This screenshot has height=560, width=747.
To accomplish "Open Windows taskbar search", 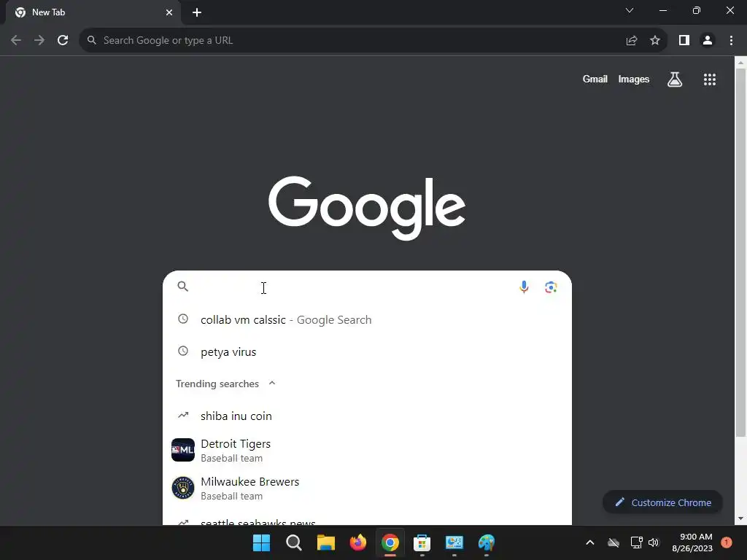I will click(x=293, y=542).
